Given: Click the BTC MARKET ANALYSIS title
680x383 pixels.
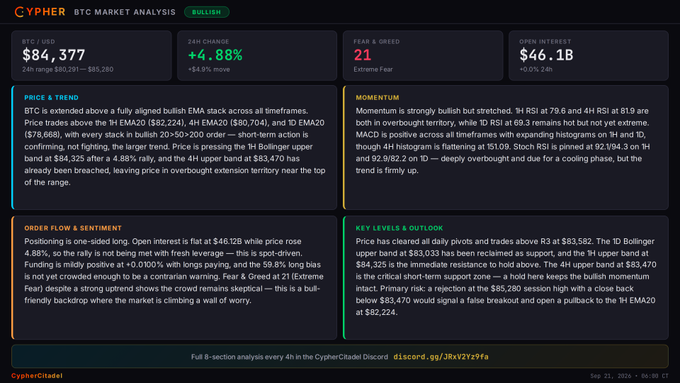Looking at the screenshot, I should tap(124, 12).
